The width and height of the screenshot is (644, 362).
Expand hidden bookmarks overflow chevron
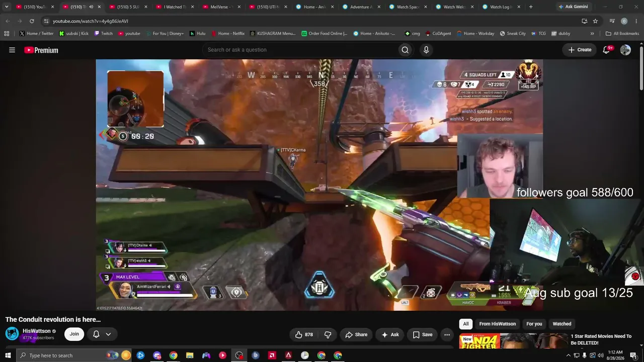pos(592,33)
